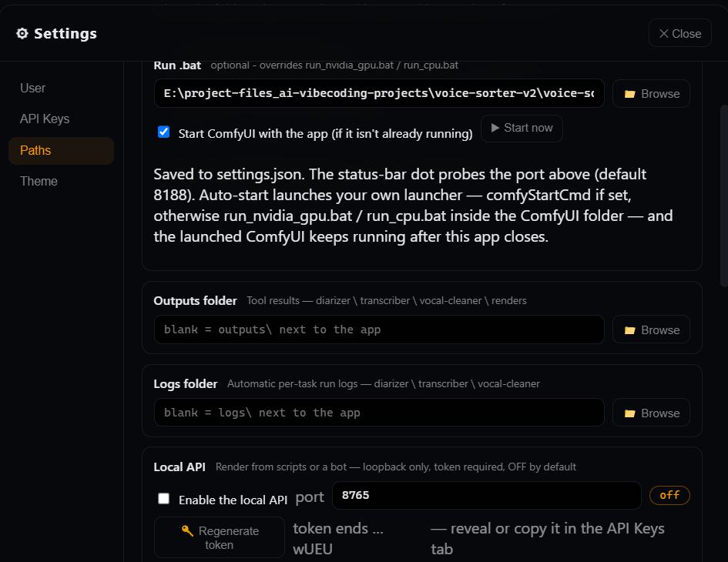Click the 'Outputs folder' heading text
Screen dimensions: 728x562
click(195, 301)
